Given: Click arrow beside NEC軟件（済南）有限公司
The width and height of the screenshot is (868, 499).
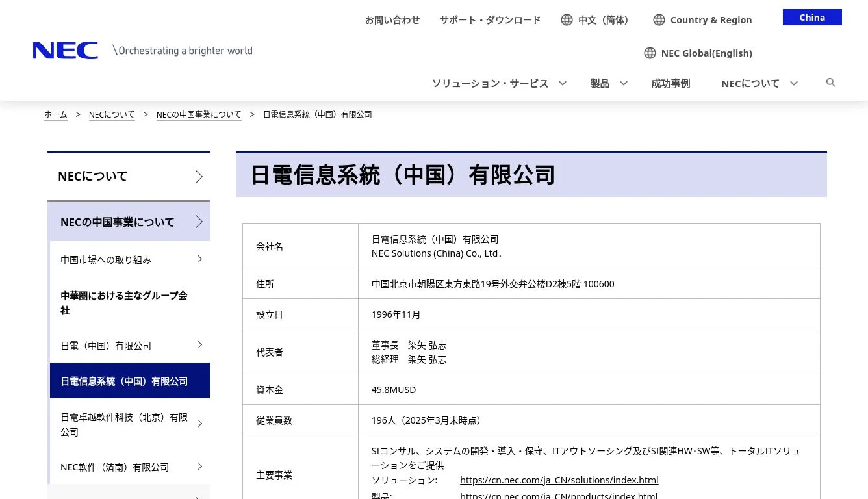Looking at the screenshot, I should (199, 467).
